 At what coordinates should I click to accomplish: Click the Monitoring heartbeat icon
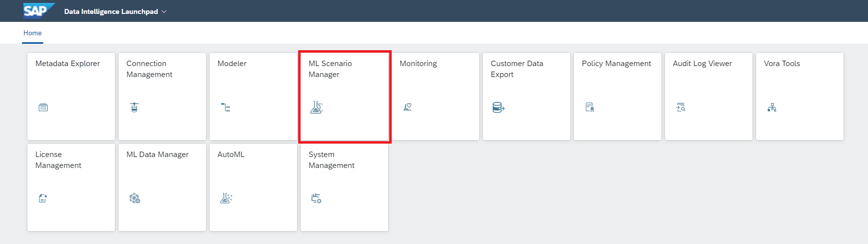[408, 107]
